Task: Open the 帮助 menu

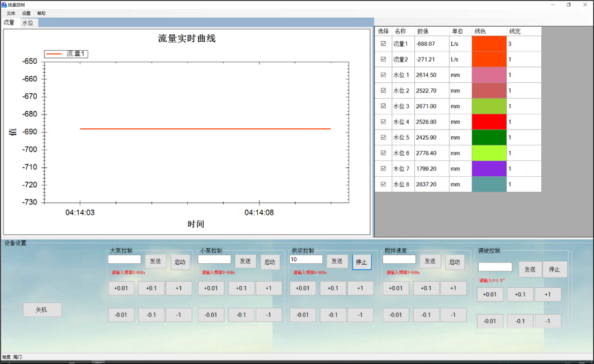Action: coord(42,13)
